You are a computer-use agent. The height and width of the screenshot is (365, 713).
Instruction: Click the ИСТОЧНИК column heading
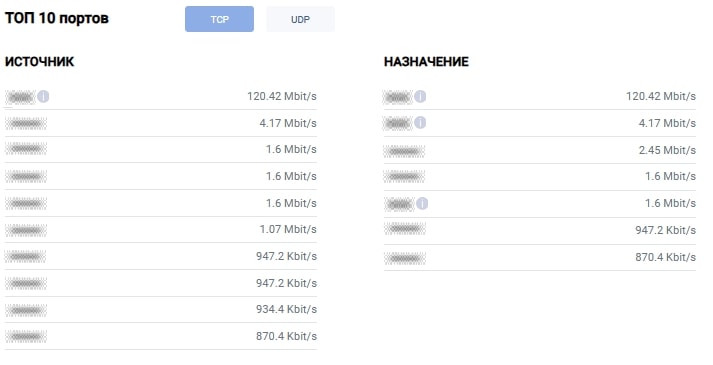(x=40, y=62)
